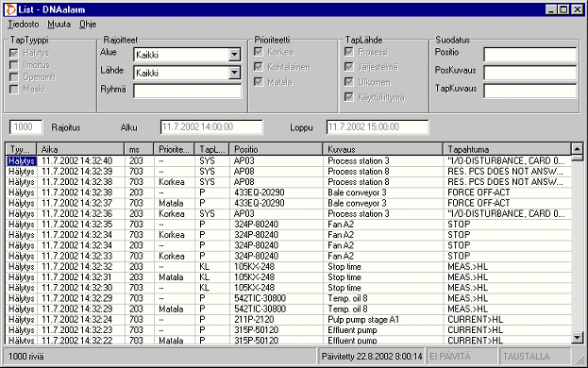Click 'Temp. oil 8' in 203 ms row
The image size is (588, 368).
point(347,309)
